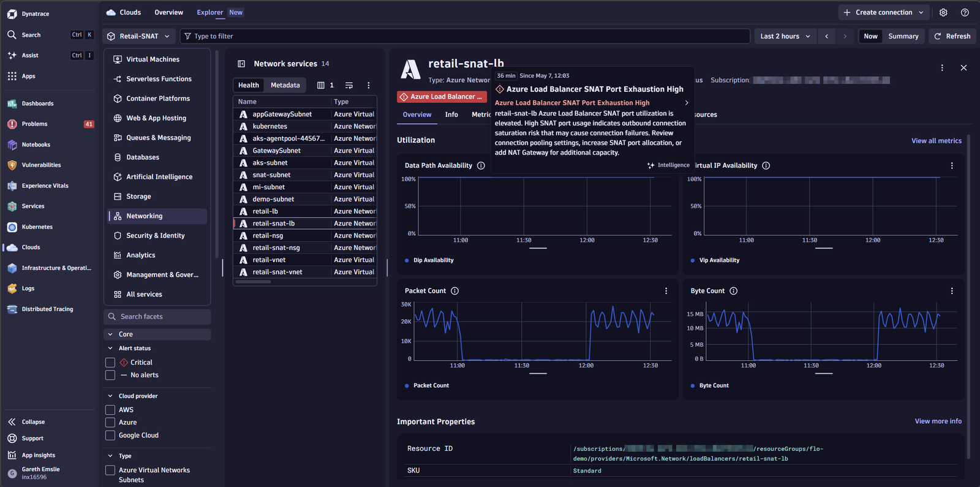Screen dimensions: 980x487
Task: Switch to Summary view
Action: click(903, 36)
